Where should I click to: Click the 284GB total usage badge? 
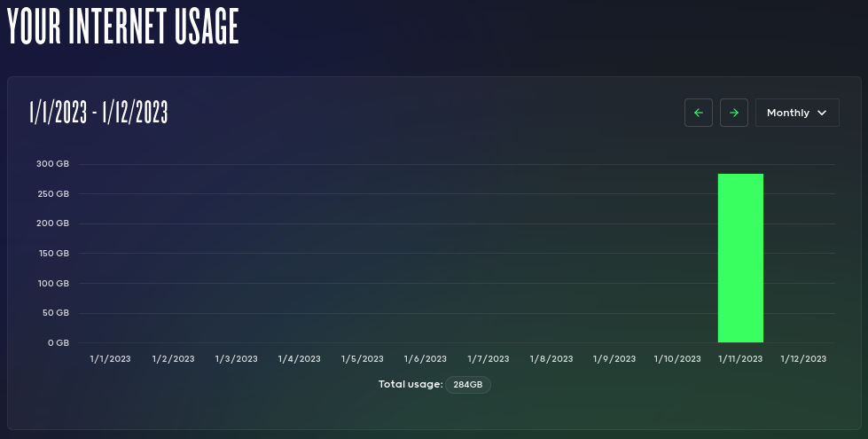coord(468,385)
